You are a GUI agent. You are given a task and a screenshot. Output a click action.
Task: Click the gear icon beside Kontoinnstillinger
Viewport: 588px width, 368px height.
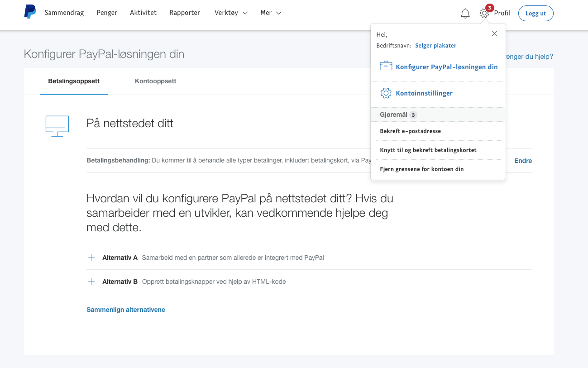386,93
